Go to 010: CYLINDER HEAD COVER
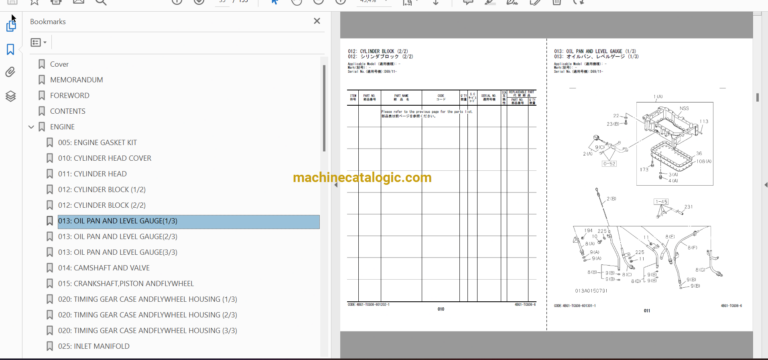Image resolution: width=768 pixels, height=360 pixels. [x=105, y=158]
